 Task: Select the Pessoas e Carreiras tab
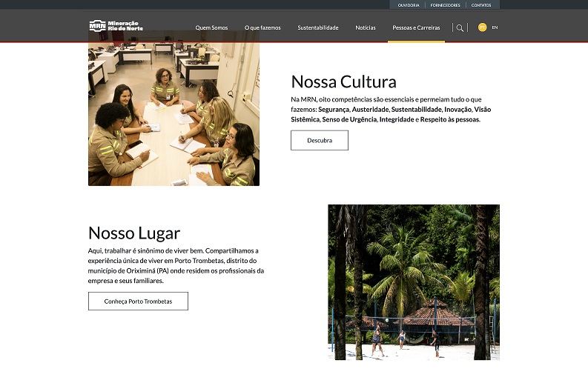[x=416, y=27]
